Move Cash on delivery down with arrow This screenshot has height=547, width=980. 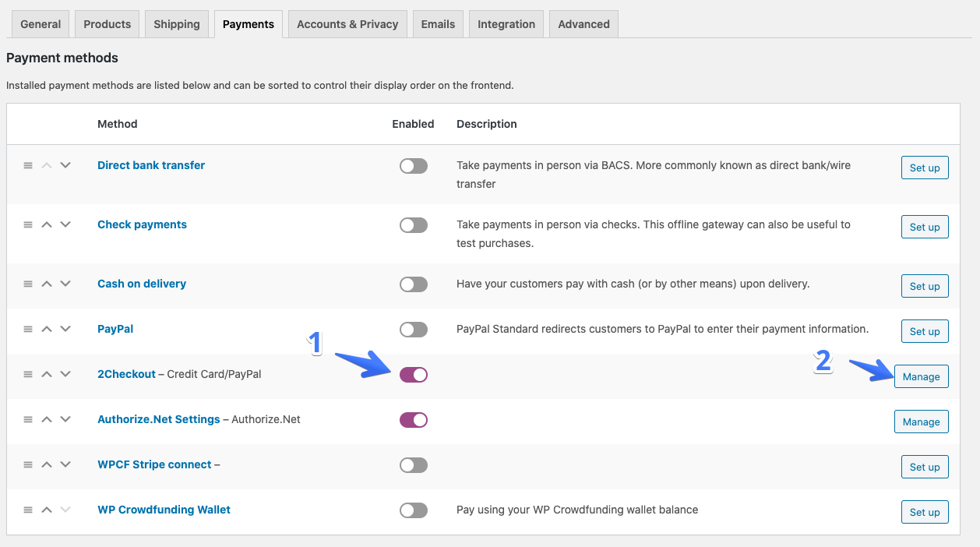pos(65,284)
